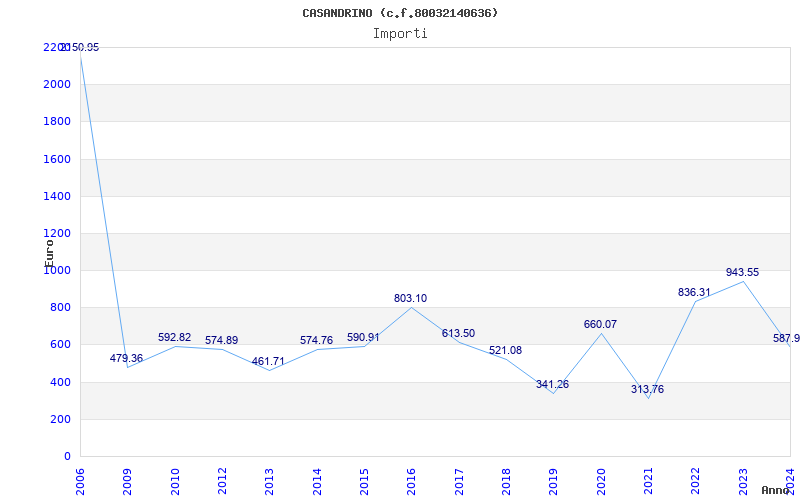This screenshot has height=500, width=800.
Task: Select the Importi subtitle
Action: click(400, 34)
